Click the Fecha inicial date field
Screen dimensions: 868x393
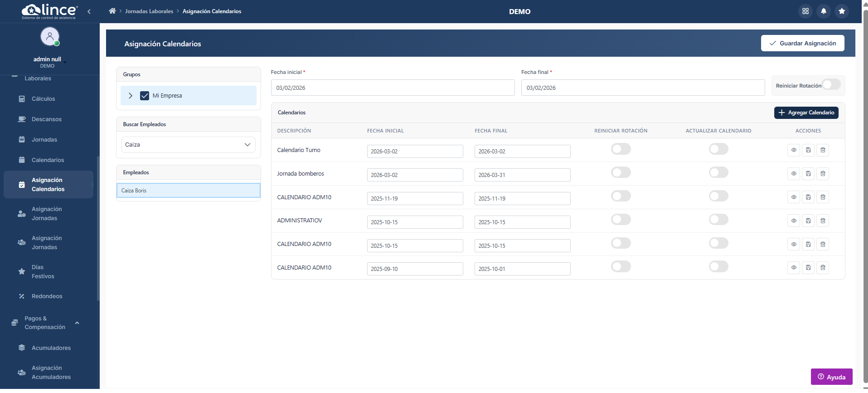click(x=393, y=88)
